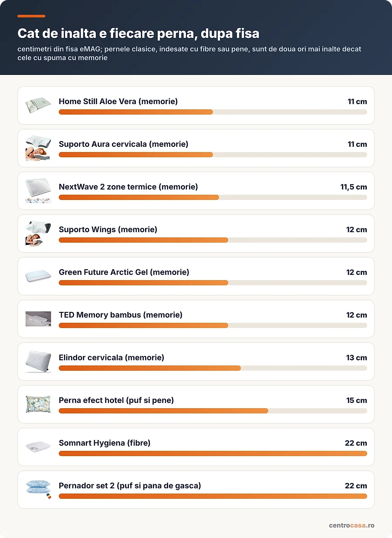Click the Suporto Wings (memorie) label
This screenshot has width=392, height=538.
[108, 230]
